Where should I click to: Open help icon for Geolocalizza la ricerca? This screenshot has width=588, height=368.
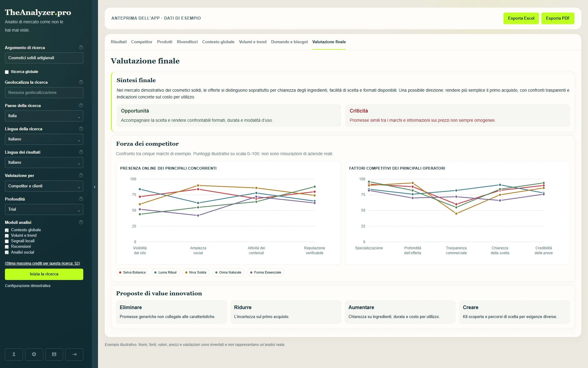[81, 82]
